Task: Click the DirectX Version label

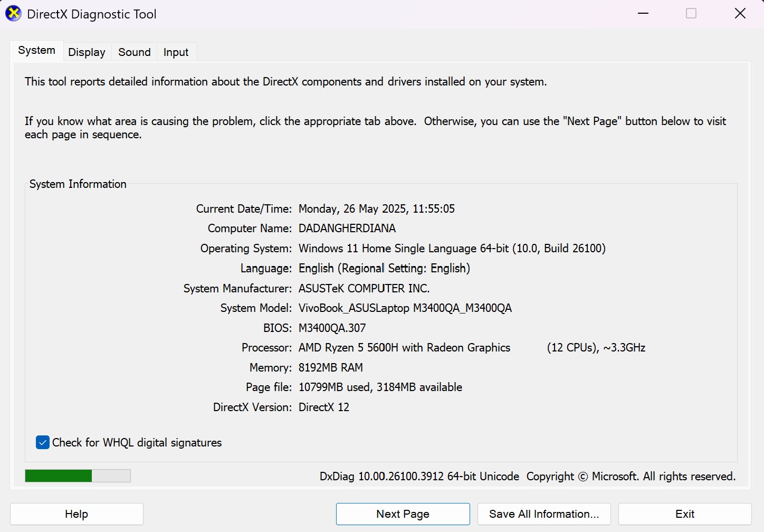Action: point(252,407)
